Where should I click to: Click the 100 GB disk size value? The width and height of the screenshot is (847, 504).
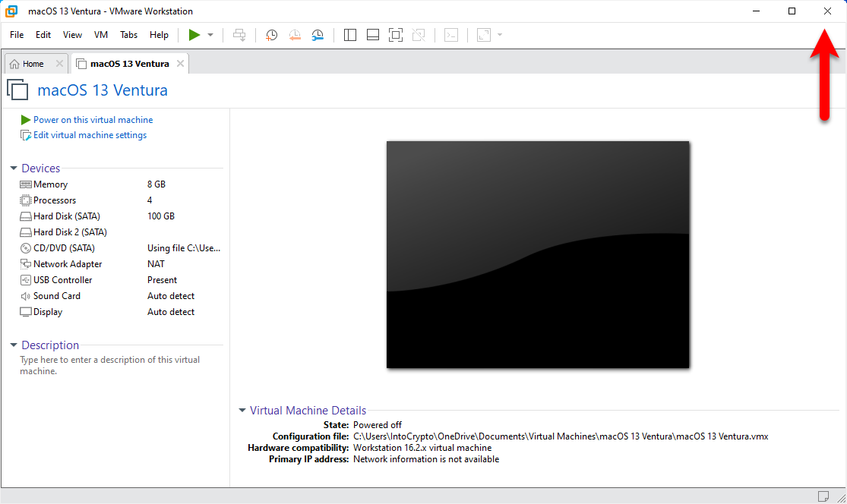(x=161, y=216)
